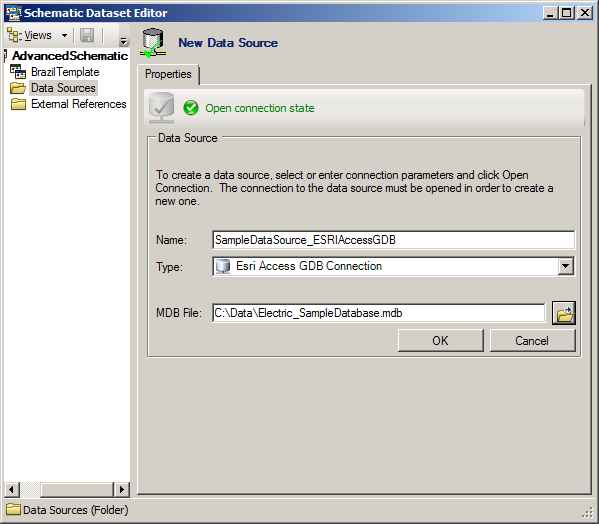Select External References folder in tree
The width and height of the screenshot is (599, 524).
79,104
